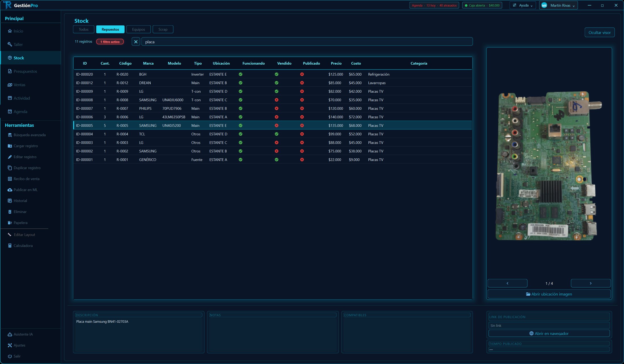Open Taller wrench icon
The image size is (624, 364).
10,44
